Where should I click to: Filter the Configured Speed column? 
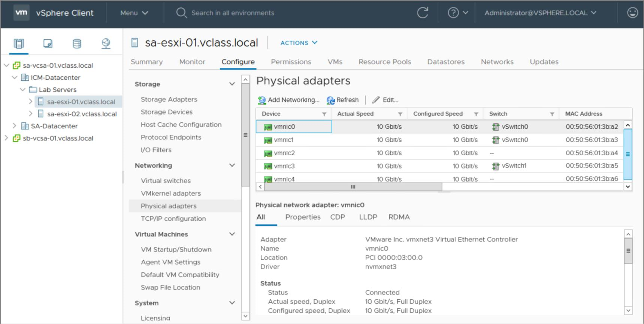pos(476,114)
